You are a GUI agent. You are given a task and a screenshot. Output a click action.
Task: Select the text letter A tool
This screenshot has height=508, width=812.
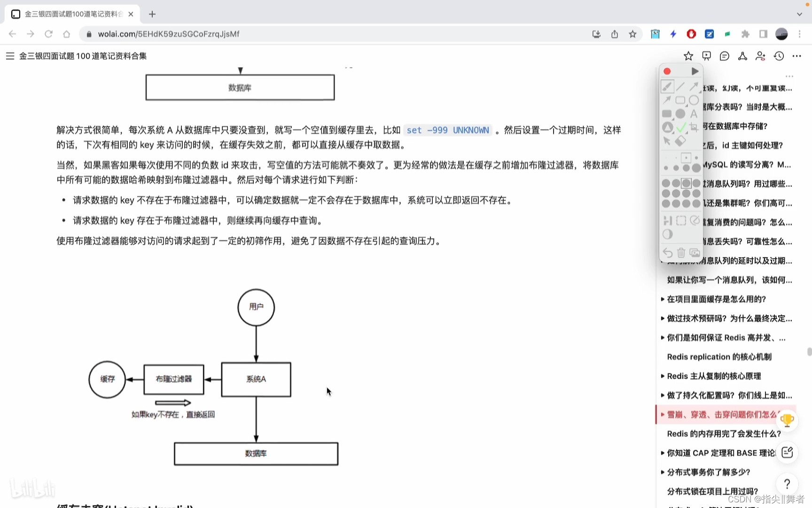[694, 114]
